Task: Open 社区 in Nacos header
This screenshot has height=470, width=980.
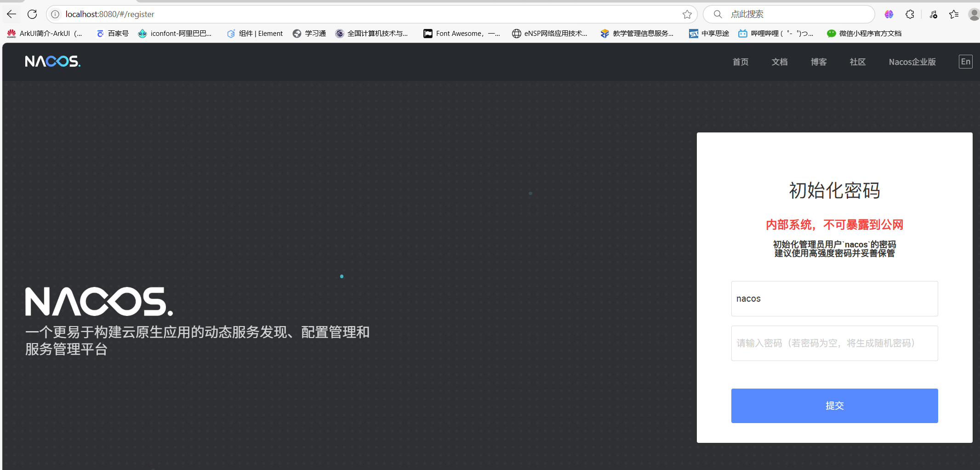Action: pos(858,62)
